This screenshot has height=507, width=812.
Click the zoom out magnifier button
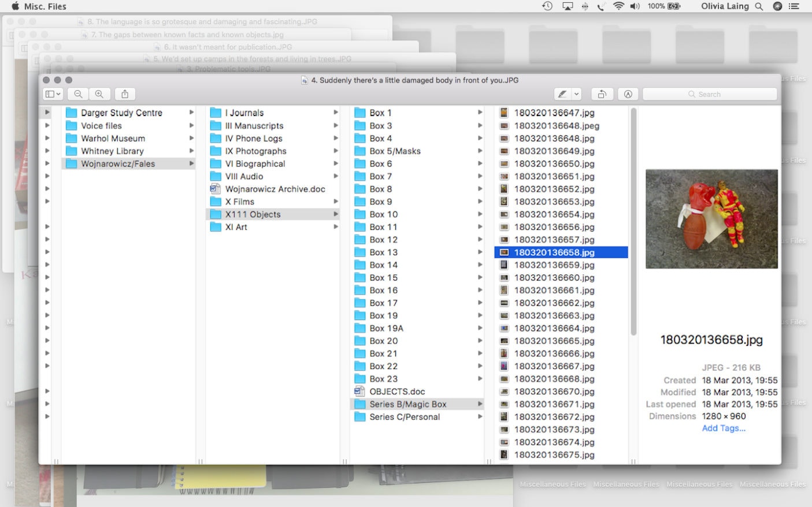pyautogui.click(x=78, y=94)
